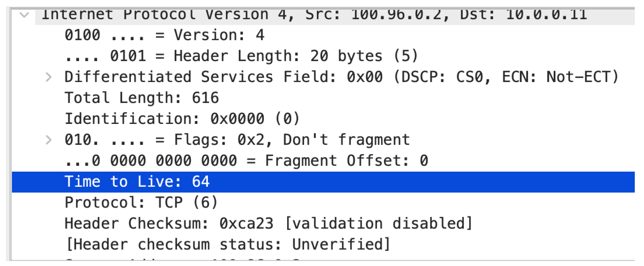Click the Header Length: 20 bytes row

(241, 56)
